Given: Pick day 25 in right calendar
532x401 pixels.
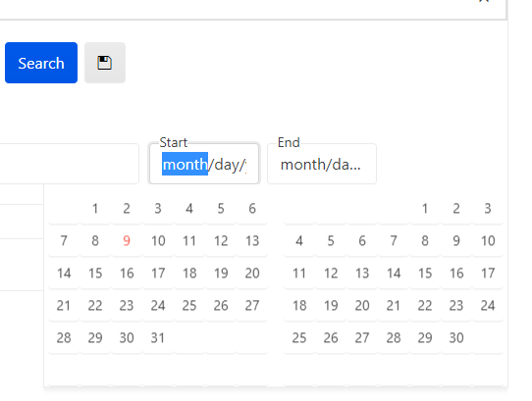Looking at the screenshot, I should 299,338.
